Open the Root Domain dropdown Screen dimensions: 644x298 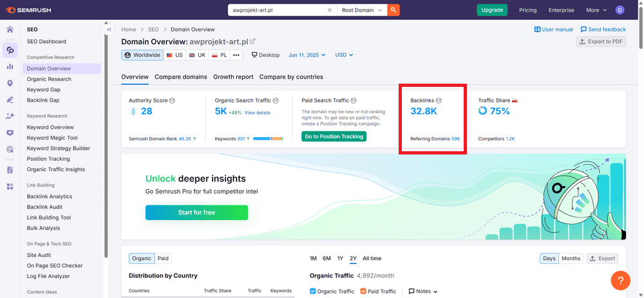(x=362, y=10)
